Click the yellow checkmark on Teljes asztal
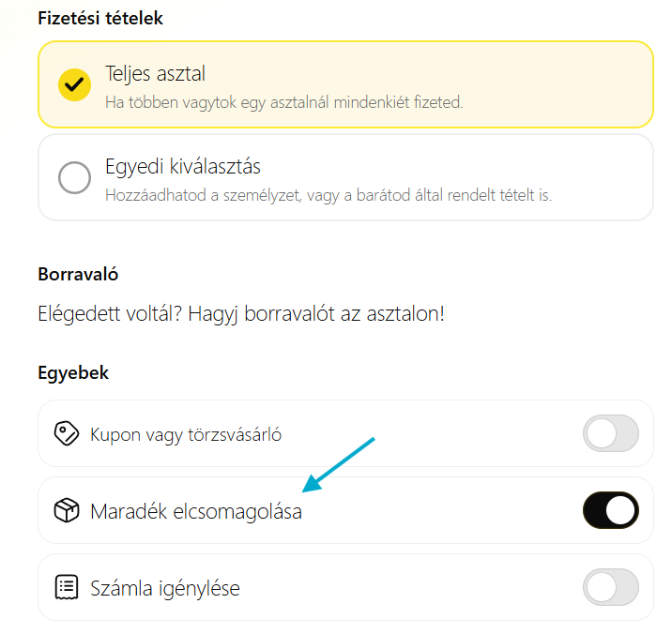Viewport: 672px width, 634px height. (x=74, y=84)
